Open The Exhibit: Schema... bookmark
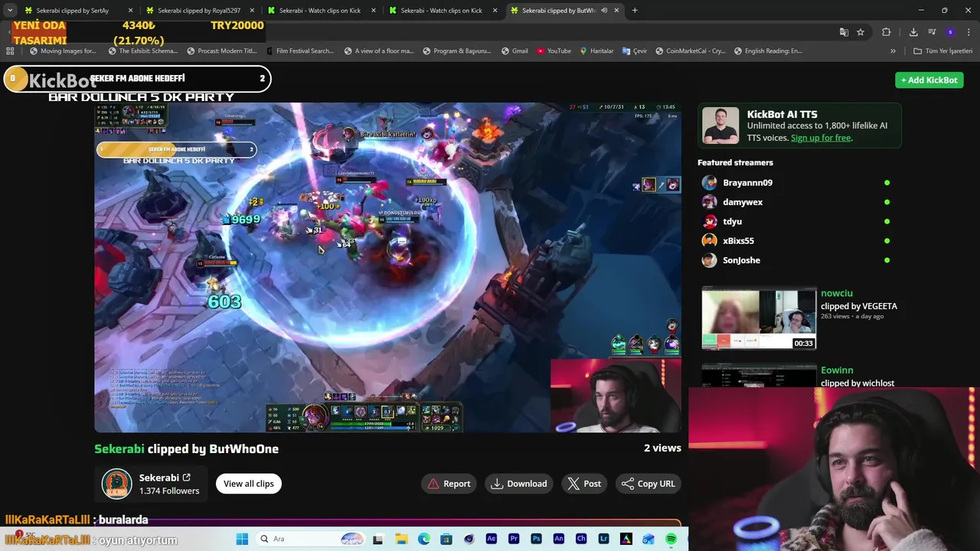Viewport: 980px width, 551px height. 143,51
